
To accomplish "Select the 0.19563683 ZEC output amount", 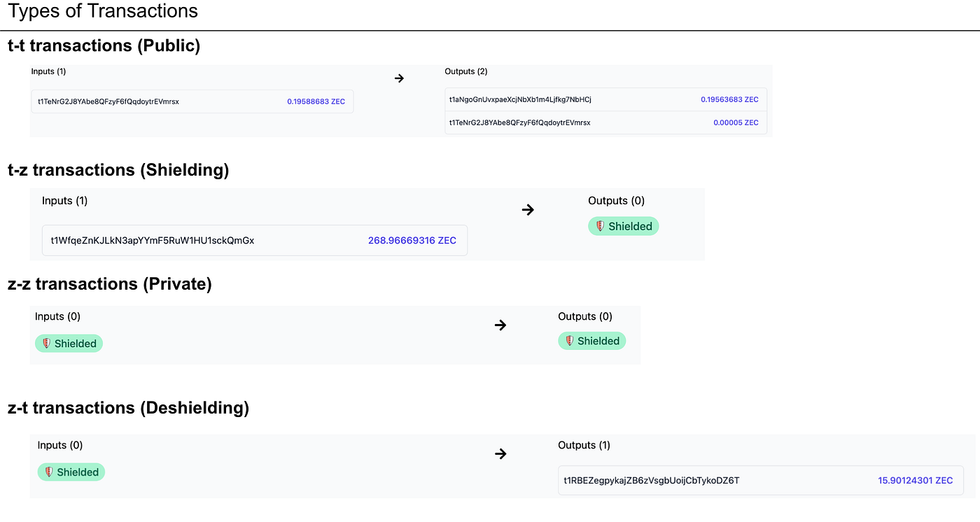I will click(729, 99).
